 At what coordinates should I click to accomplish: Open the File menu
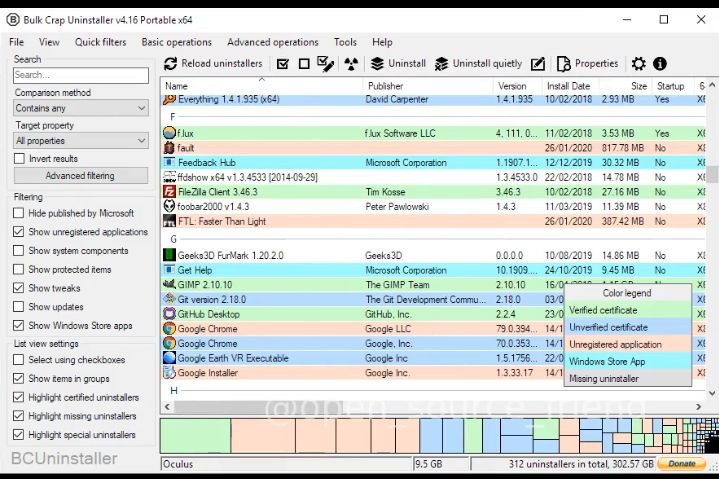tap(17, 42)
